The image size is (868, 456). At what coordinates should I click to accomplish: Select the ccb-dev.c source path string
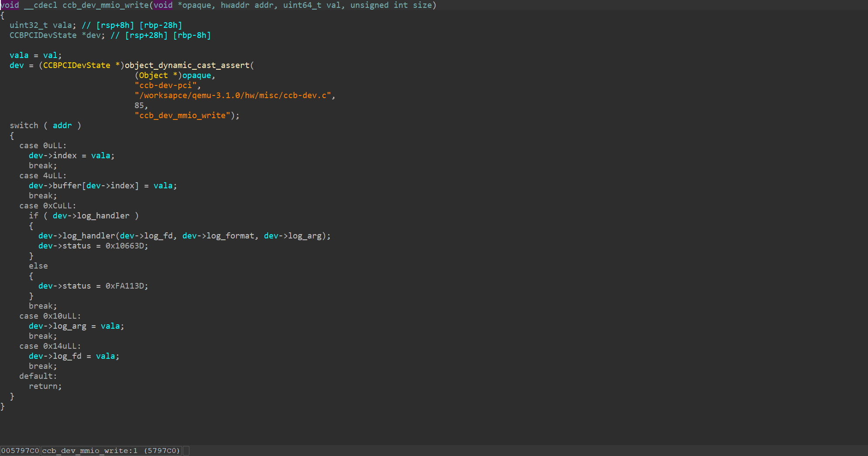(233, 95)
